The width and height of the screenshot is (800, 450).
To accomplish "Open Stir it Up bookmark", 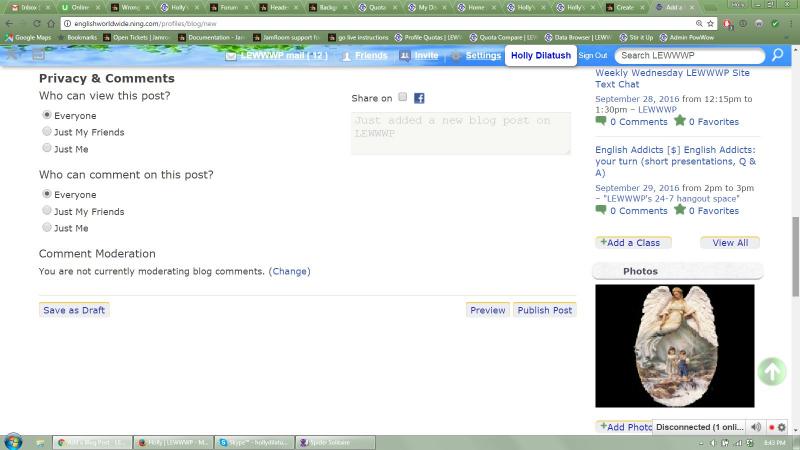I will coord(636,37).
